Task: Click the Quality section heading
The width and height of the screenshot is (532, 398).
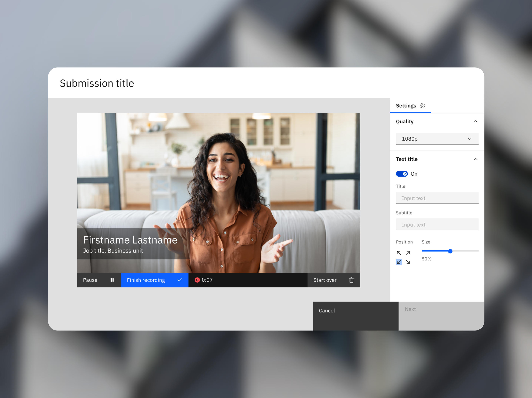Action: click(404, 121)
